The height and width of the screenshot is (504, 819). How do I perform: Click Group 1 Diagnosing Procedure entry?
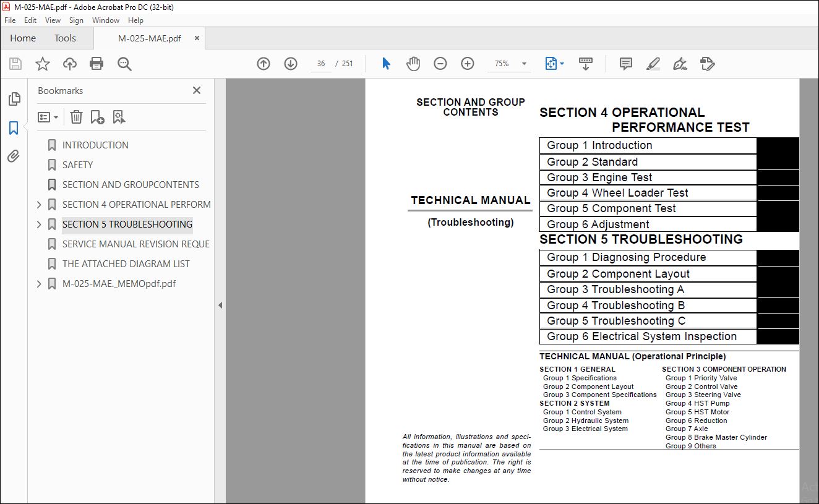(x=626, y=257)
